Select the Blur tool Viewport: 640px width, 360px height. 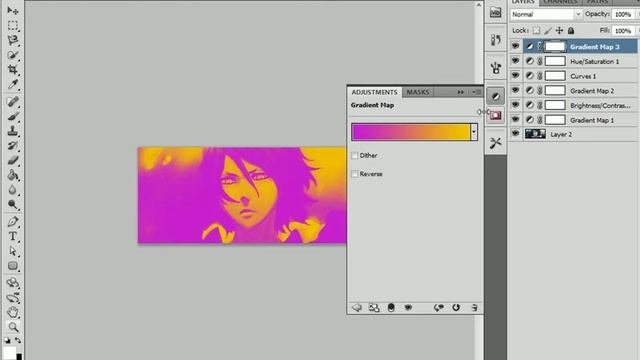tap(13, 190)
